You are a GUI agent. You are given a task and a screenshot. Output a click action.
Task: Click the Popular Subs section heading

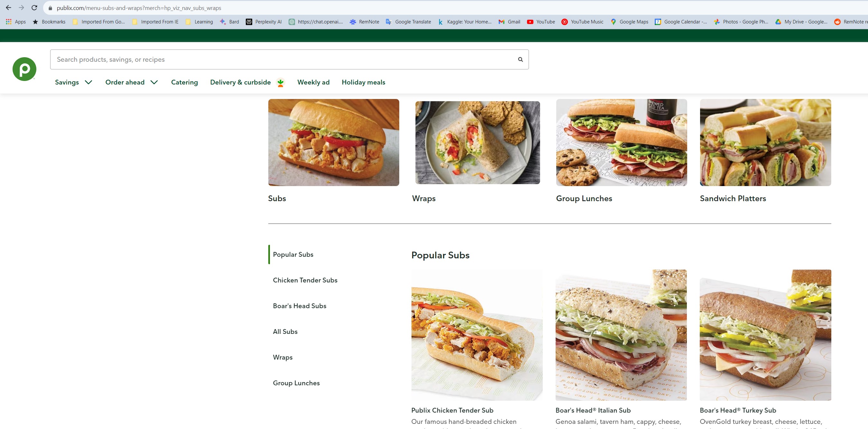point(440,255)
